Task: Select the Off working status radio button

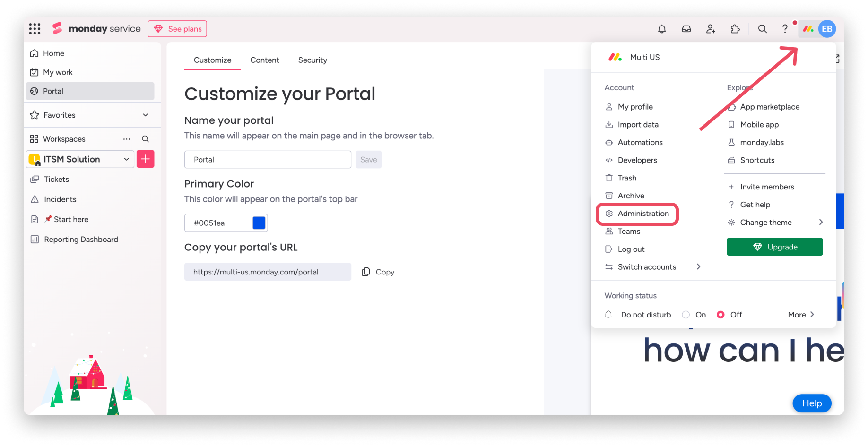Action: point(720,314)
